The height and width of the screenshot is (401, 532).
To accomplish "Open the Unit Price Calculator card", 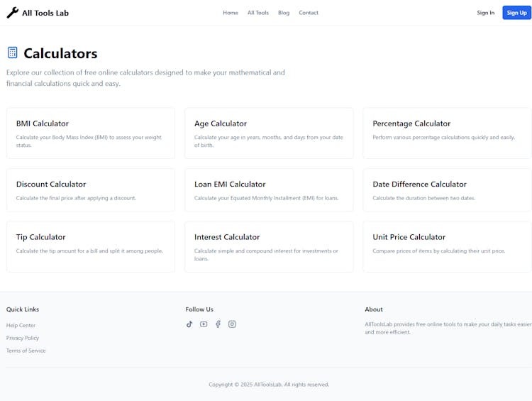I will point(447,246).
